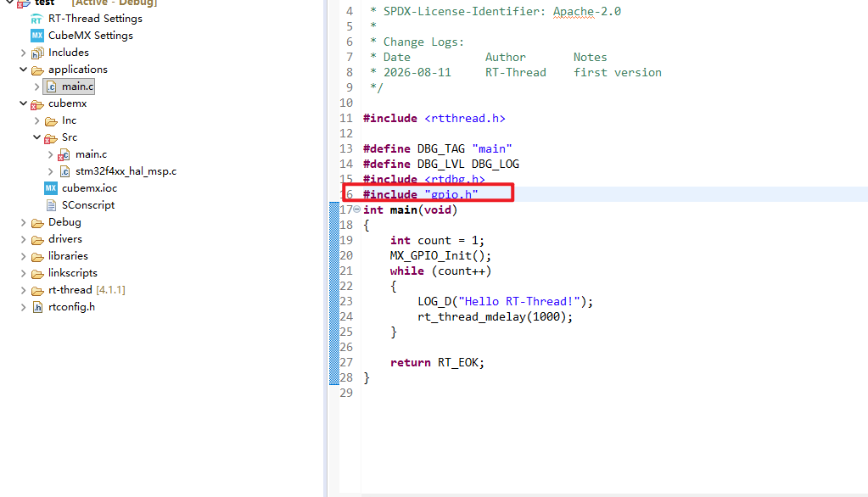Viewport: 868px width, 497px height.
Task: Fold the main function at line 17
Action: [x=357, y=209]
